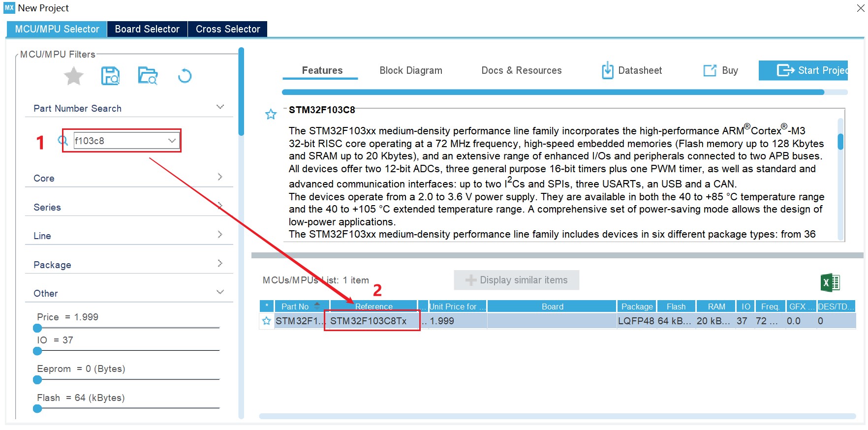Click the STM32CubeMX logo in the title bar
The width and height of the screenshot is (868, 430).
(9, 8)
